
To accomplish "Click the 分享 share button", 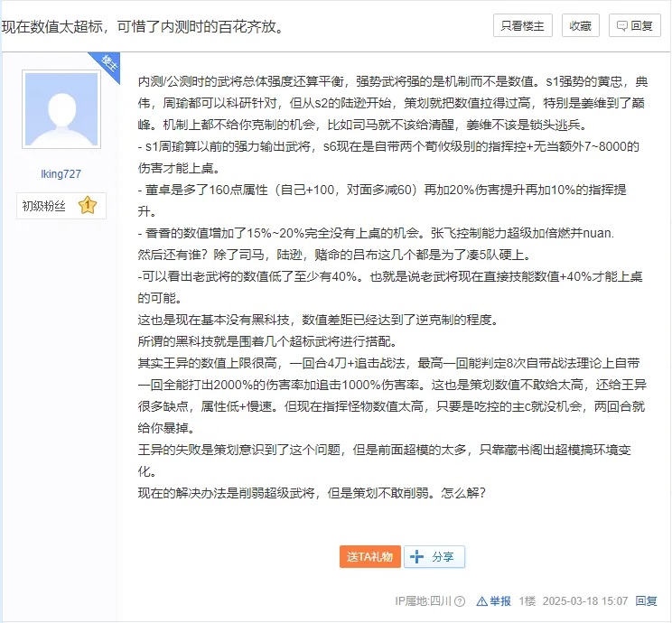I will pyautogui.click(x=434, y=556).
